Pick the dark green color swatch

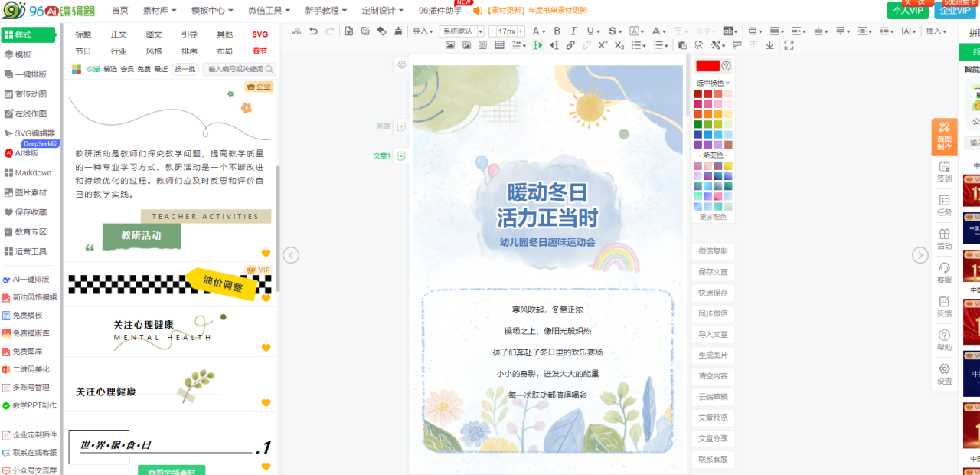click(x=697, y=124)
